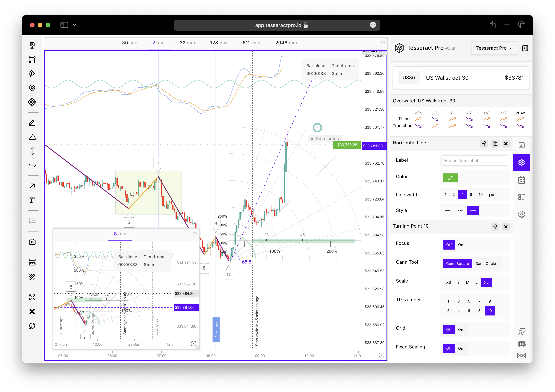Click the Safari share icon

click(492, 25)
